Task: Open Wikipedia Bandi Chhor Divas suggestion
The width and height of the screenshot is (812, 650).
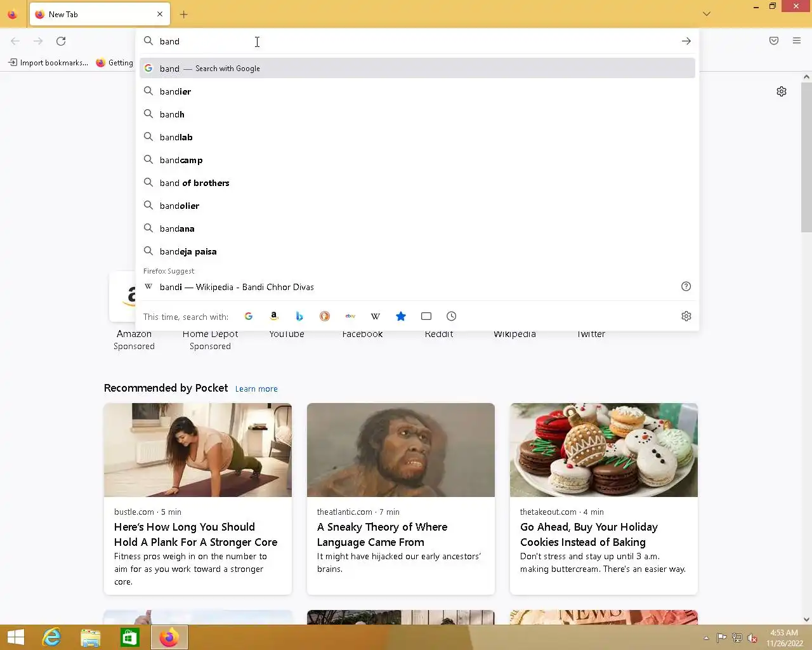Action: 417,287
